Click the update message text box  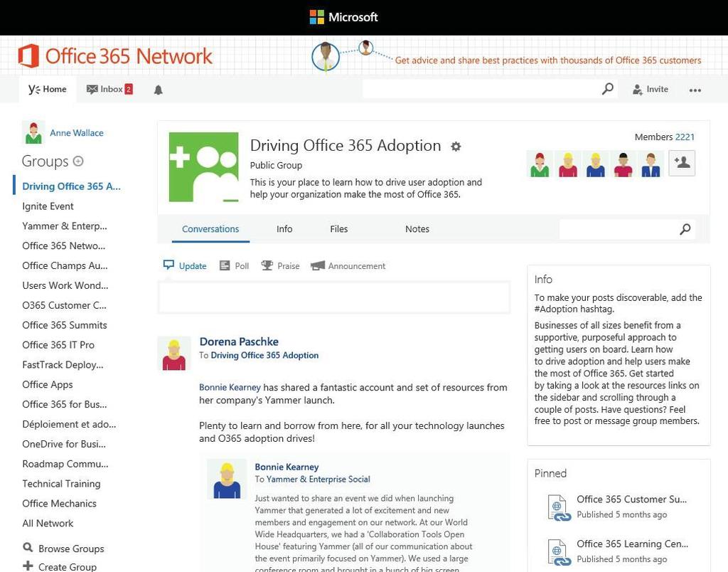pos(334,297)
